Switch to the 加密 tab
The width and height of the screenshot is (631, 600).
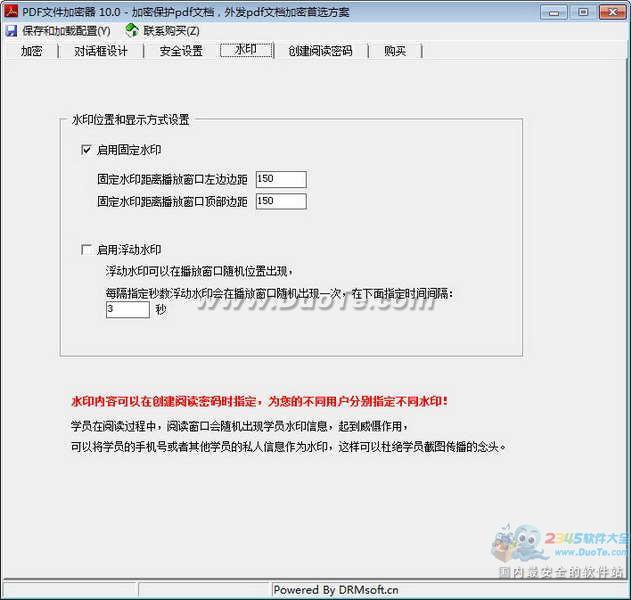[x=32, y=51]
